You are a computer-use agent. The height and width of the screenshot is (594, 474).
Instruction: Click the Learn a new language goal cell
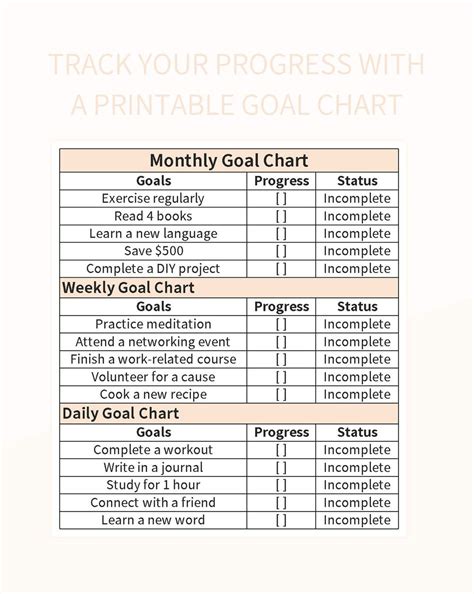pos(153,234)
